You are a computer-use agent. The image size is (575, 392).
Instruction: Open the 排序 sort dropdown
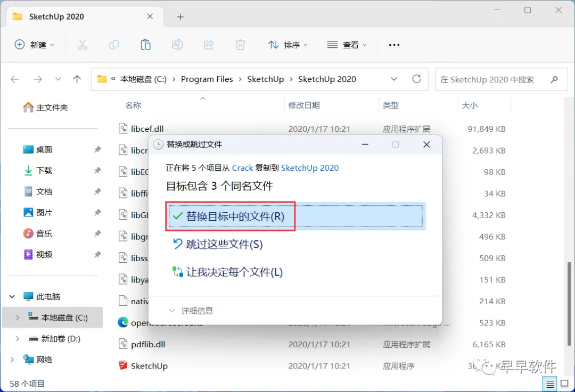pos(288,45)
